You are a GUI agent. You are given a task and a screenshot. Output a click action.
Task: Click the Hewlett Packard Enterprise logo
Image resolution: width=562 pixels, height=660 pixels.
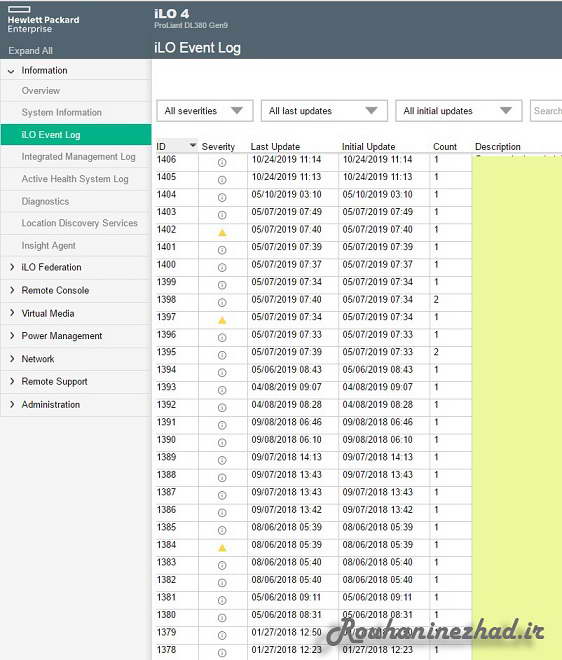(43, 20)
